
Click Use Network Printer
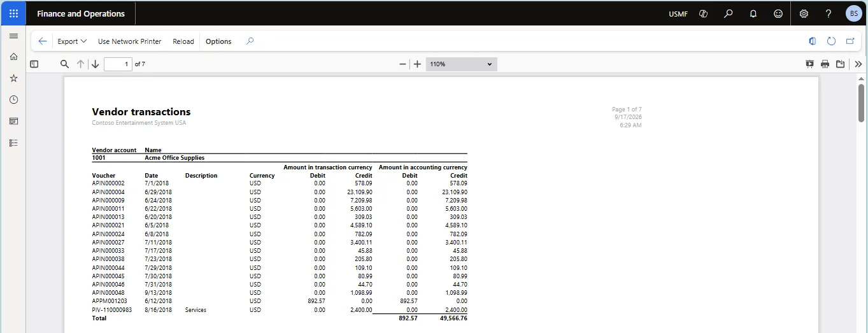point(130,41)
